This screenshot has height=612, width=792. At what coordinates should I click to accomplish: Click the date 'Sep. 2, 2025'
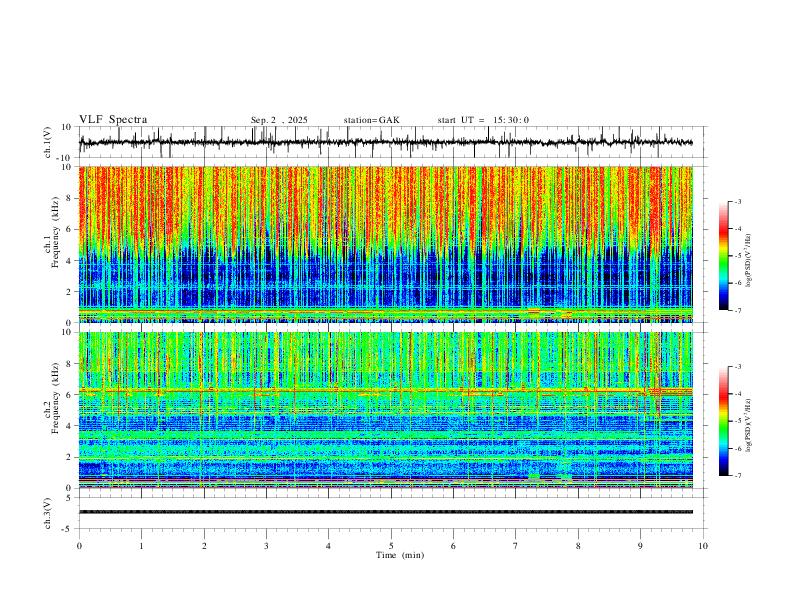coord(279,120)
